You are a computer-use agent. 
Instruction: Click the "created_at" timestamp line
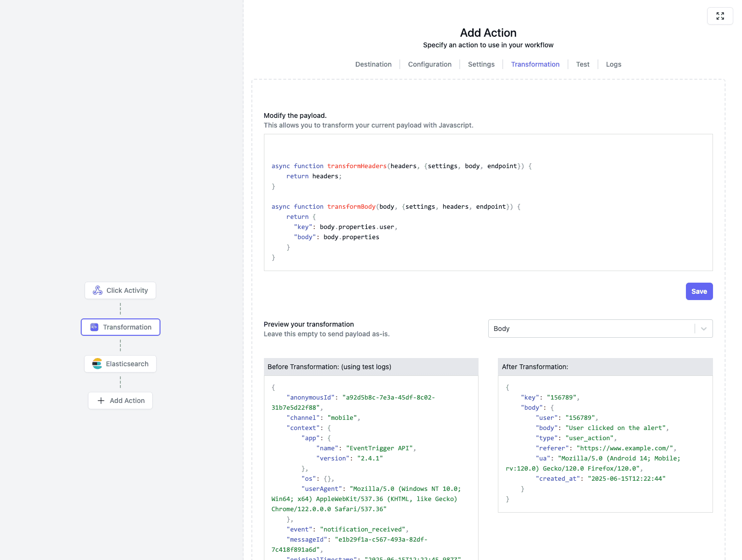coord(600,479)
